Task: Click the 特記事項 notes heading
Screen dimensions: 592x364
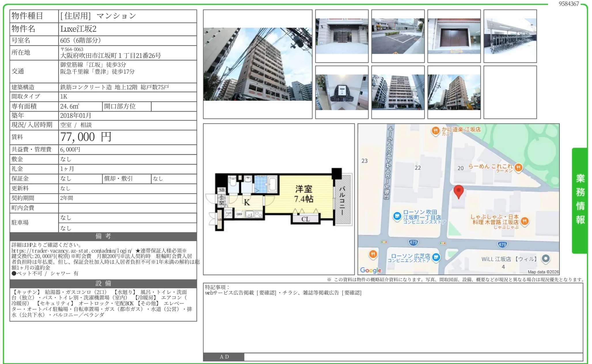Action: coord(217,287)
